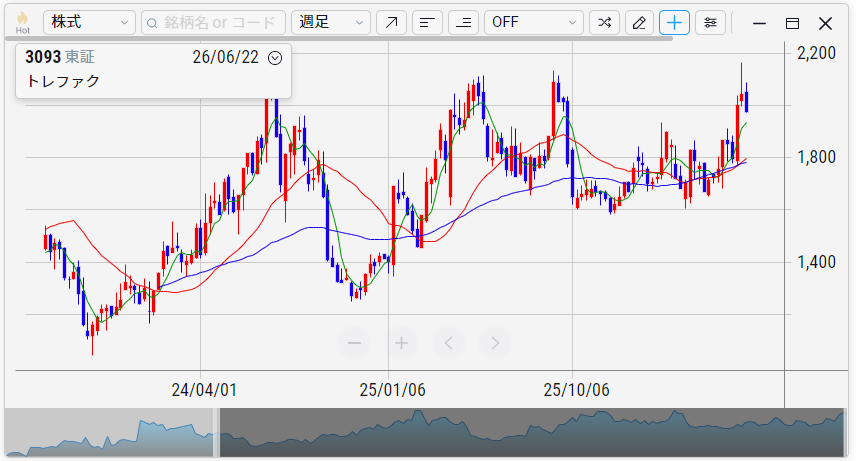The width and height of the screenshot is (856, 461).
Task: Select the pencil drawing tool
Action: pyautogui.click(x=639, y=22)
